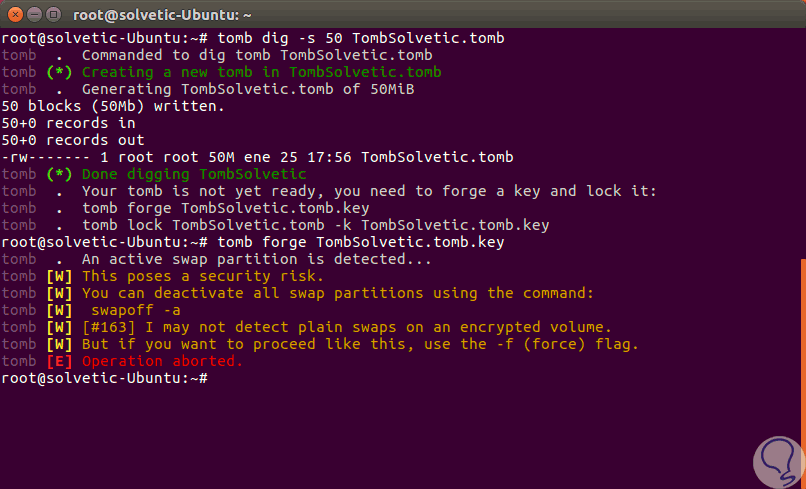806x489 pixels.
Task: Close the terminal window
Action: [14, 14]
